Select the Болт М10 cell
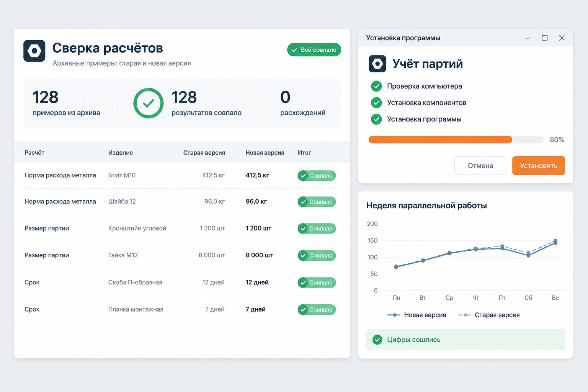This screenshot has width=588, height=392. click(122, 175)
